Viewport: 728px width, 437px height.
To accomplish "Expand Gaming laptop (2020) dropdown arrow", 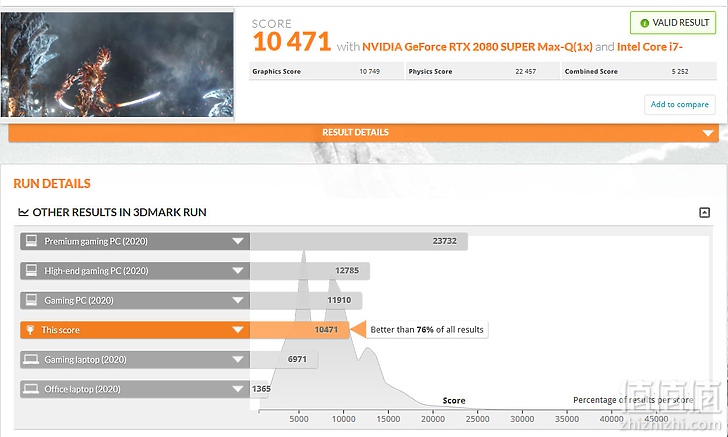I will click(238, 359).
